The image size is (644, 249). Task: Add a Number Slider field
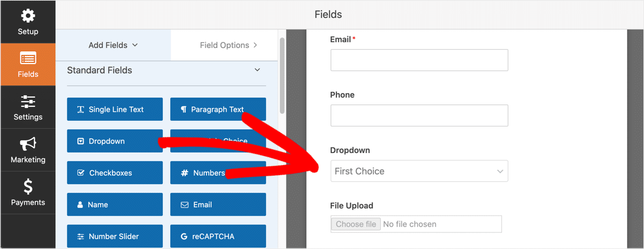click(x=115, y=236)
